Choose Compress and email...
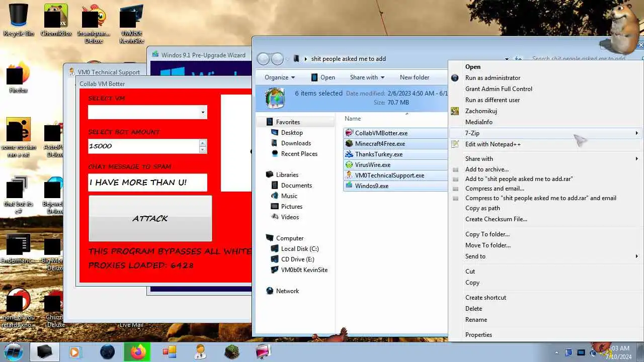 [545, 189]
